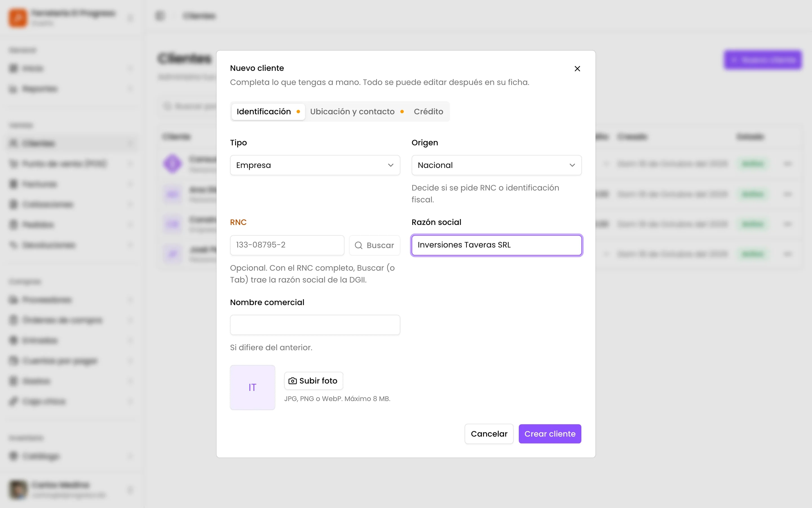Click the 'Razón social' label
Screen dimensions: 812x508
point(436,222)
